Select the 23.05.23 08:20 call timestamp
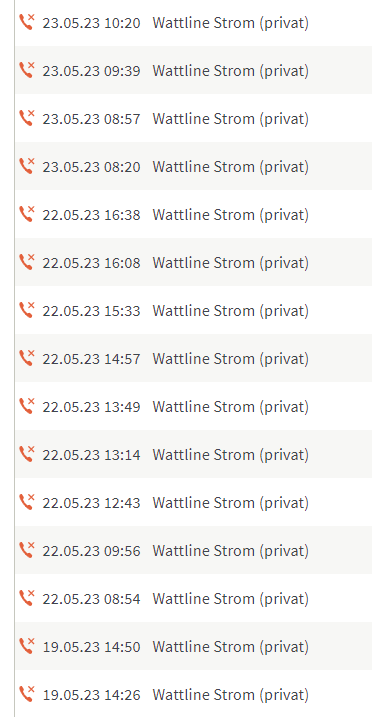Viewport: 372px width, 717px height. click(x=91, y=167)
